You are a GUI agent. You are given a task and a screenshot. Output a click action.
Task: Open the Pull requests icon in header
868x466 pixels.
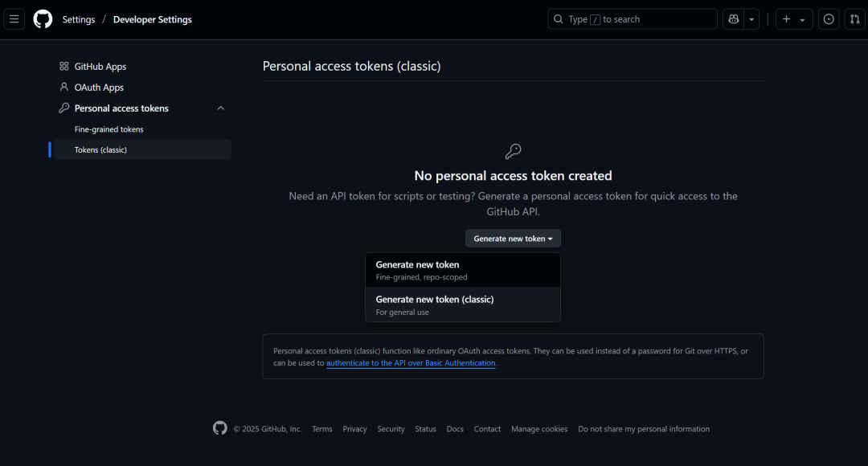point(854,19)
